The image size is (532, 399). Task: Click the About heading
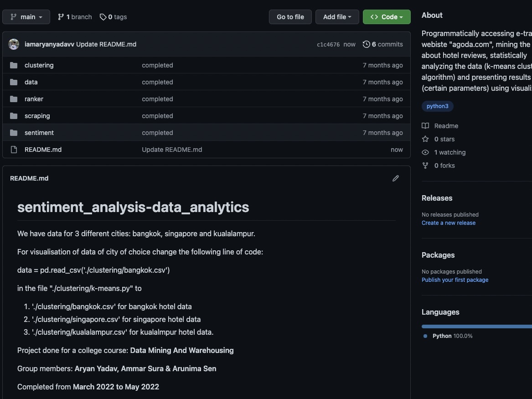(x=432, y=15)
